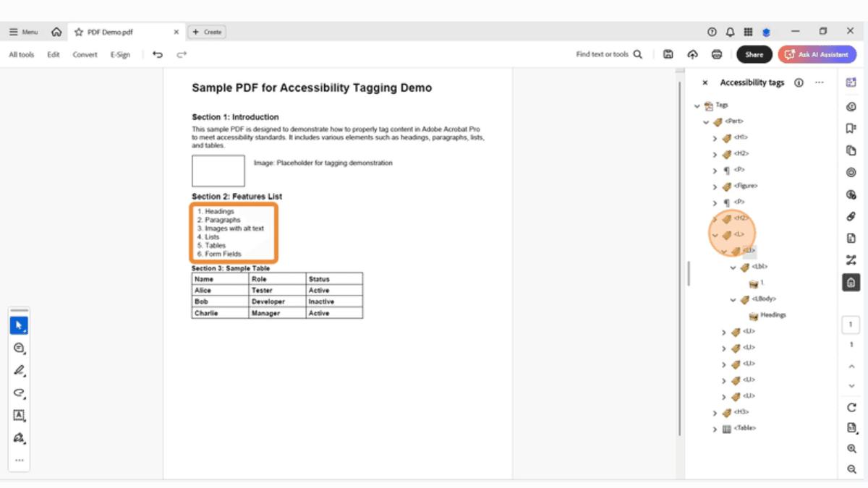Open the comment tool in the left toolbar
Screen dimensions: 868x488
(19, 348)
